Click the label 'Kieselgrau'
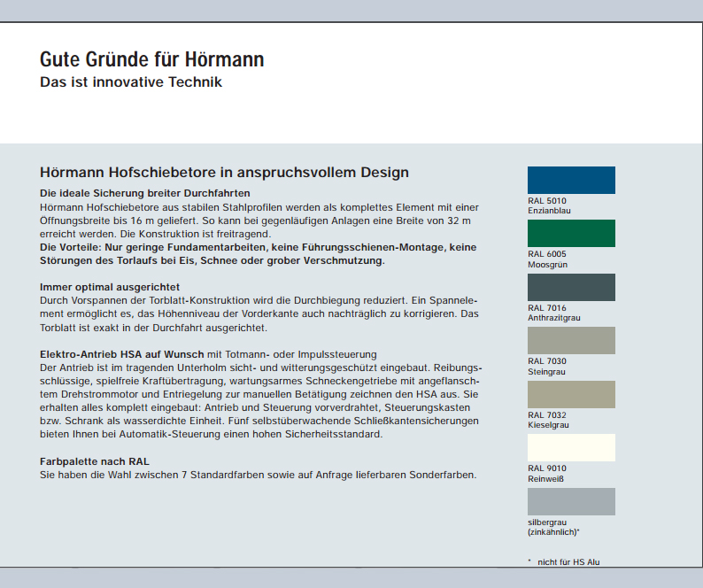The width and height of the screenshot is (703, 588). [548, 425]
